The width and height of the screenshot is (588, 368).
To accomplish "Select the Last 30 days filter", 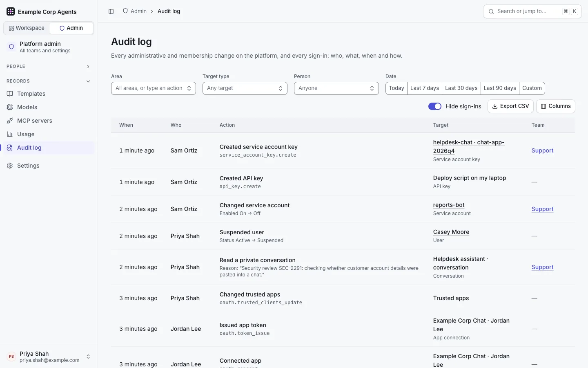I will coord(461,88).
